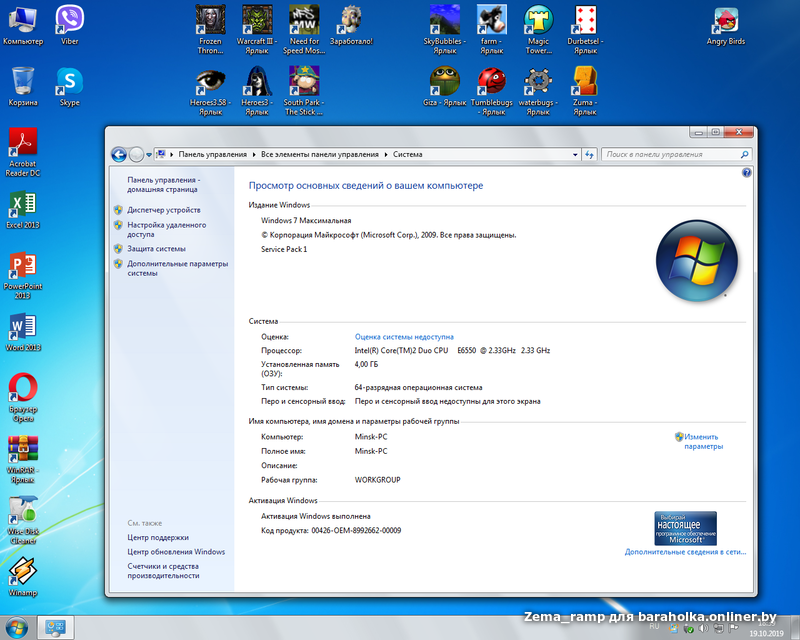The height and width of the screenshot is (640, 800).
Task: Open the Компьютер desktop icon
Action: click(23, 25)
